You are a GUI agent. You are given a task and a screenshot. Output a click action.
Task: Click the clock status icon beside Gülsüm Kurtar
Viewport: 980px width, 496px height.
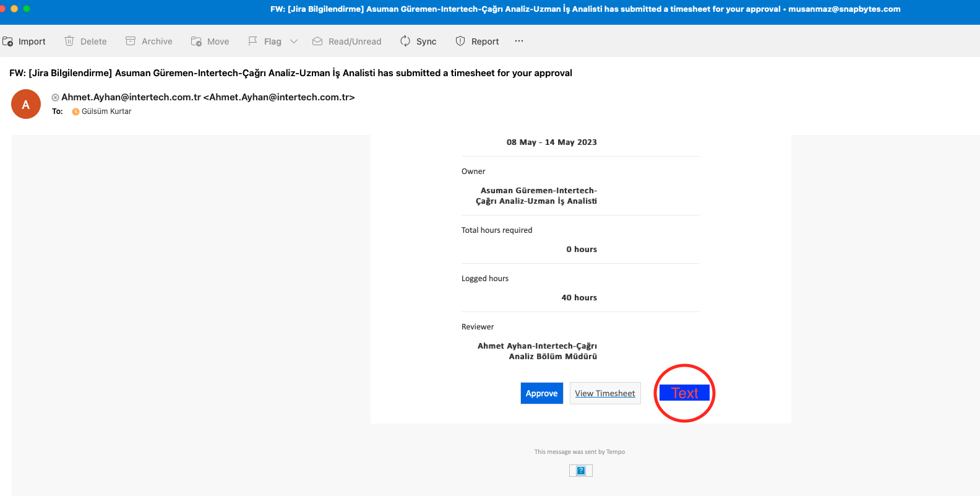coord(75,111)
